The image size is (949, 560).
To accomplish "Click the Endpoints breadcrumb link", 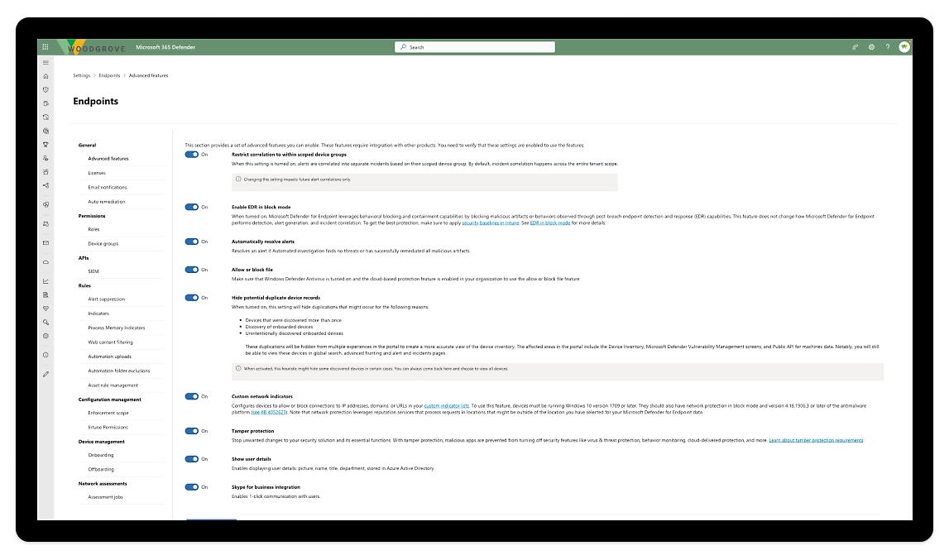I will 109,75.
